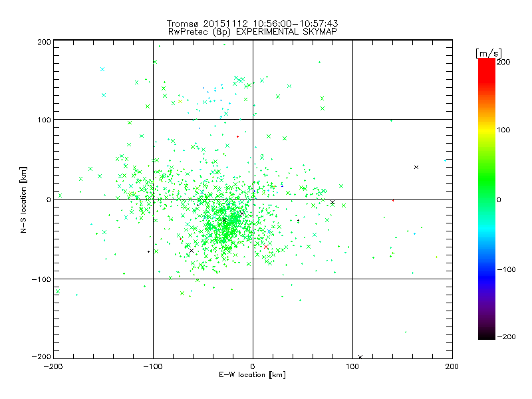
Task: Click the colorbar tick label "100"
Action: coord(503,130)
